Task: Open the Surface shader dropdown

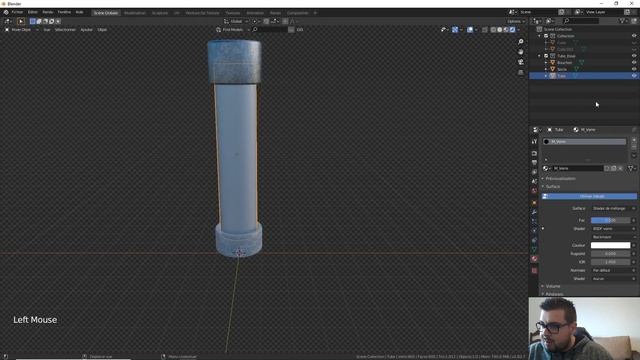Action: tap(613, 209)
